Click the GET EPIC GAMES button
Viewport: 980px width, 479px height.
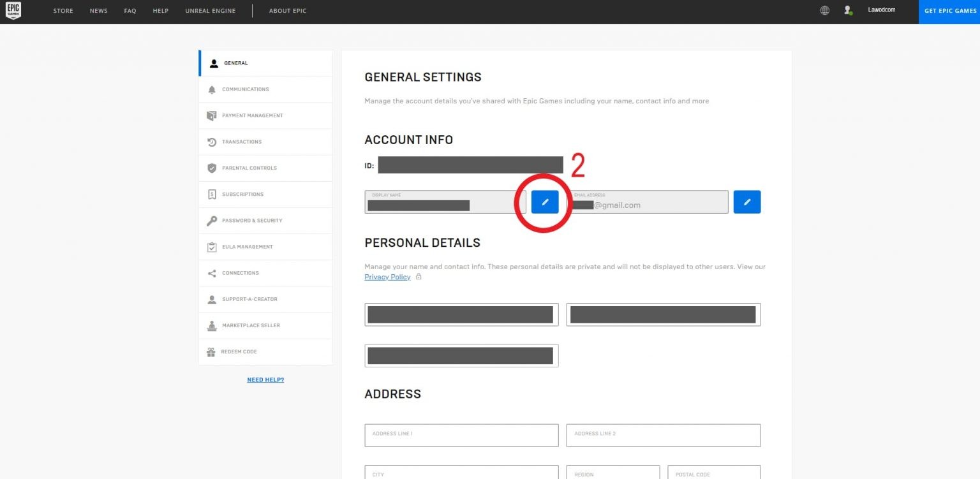[950, 10]
